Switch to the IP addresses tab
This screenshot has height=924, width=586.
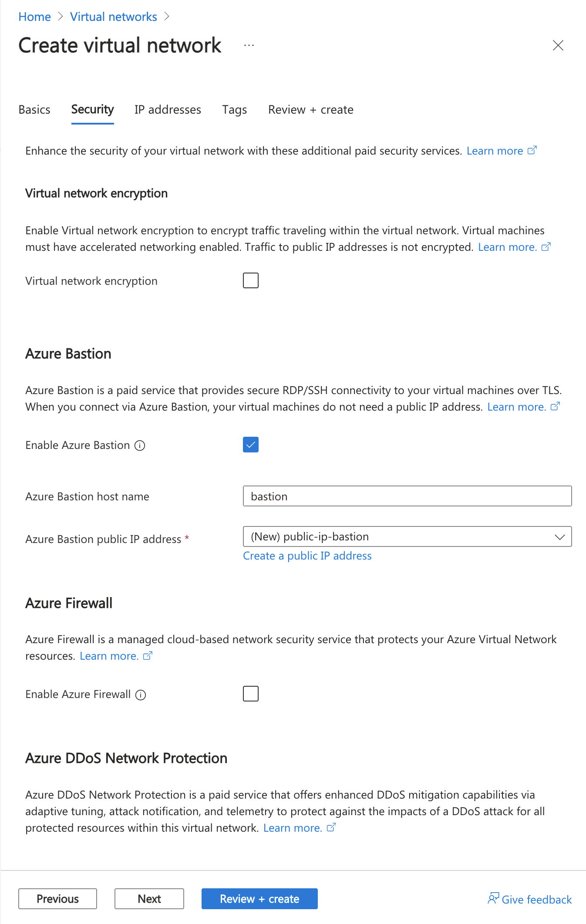coord(168,110)
